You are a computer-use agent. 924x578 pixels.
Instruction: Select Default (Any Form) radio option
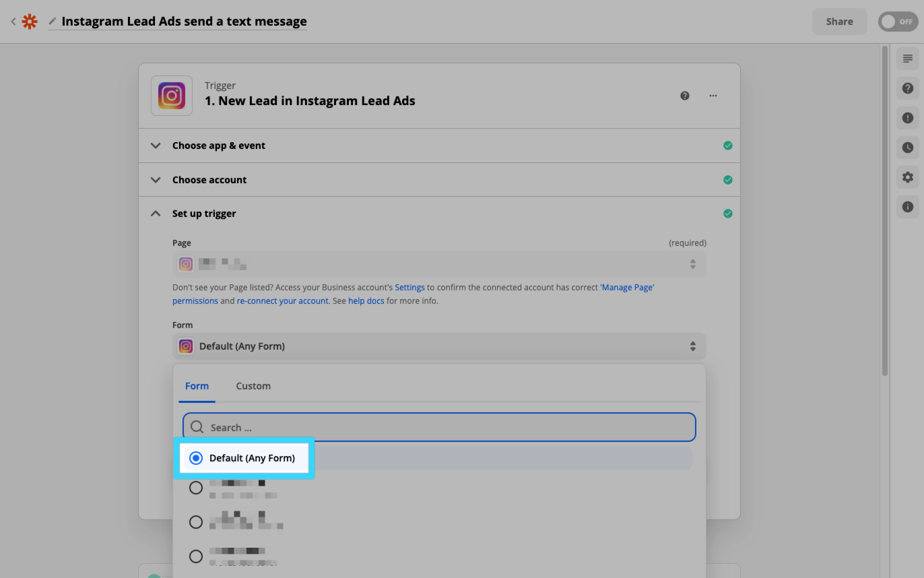coord(196,458)
